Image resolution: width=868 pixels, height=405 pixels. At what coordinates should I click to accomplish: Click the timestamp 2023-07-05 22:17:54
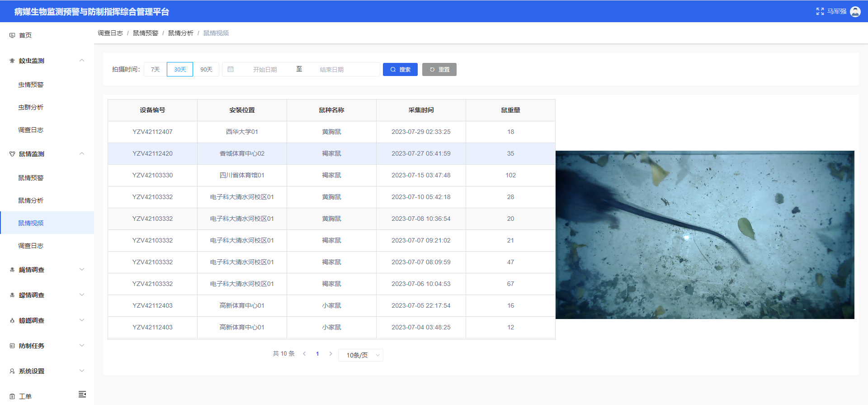421,305
